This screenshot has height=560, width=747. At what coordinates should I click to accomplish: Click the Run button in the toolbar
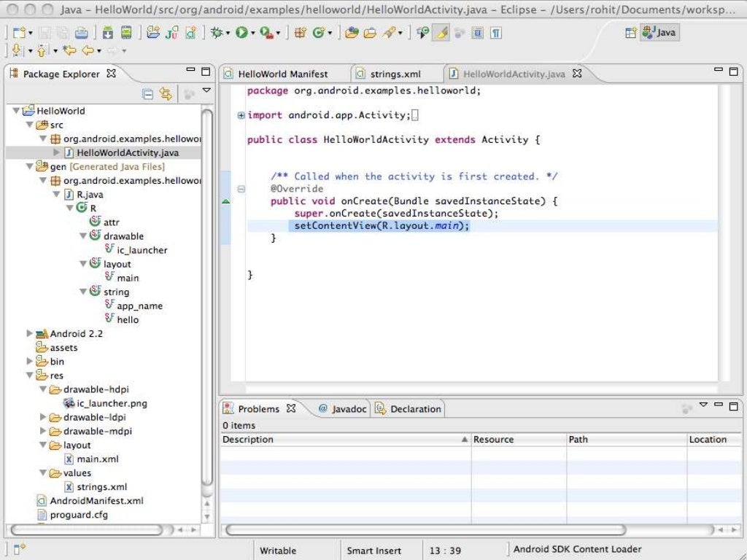click(241, 33)
